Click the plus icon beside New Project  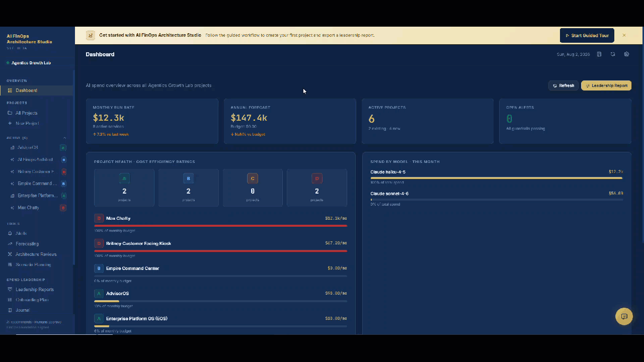[x=10, y=123]
